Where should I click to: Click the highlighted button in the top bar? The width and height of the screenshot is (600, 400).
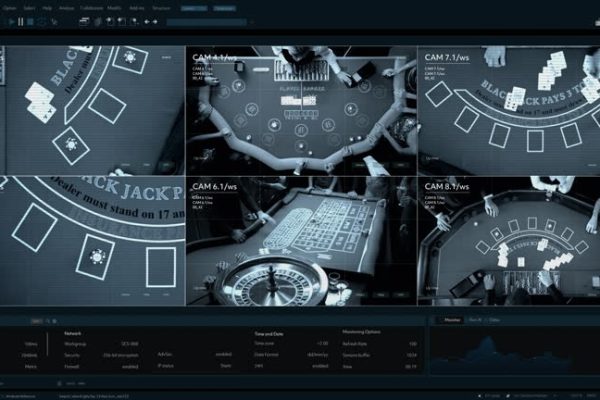point(194,6)
